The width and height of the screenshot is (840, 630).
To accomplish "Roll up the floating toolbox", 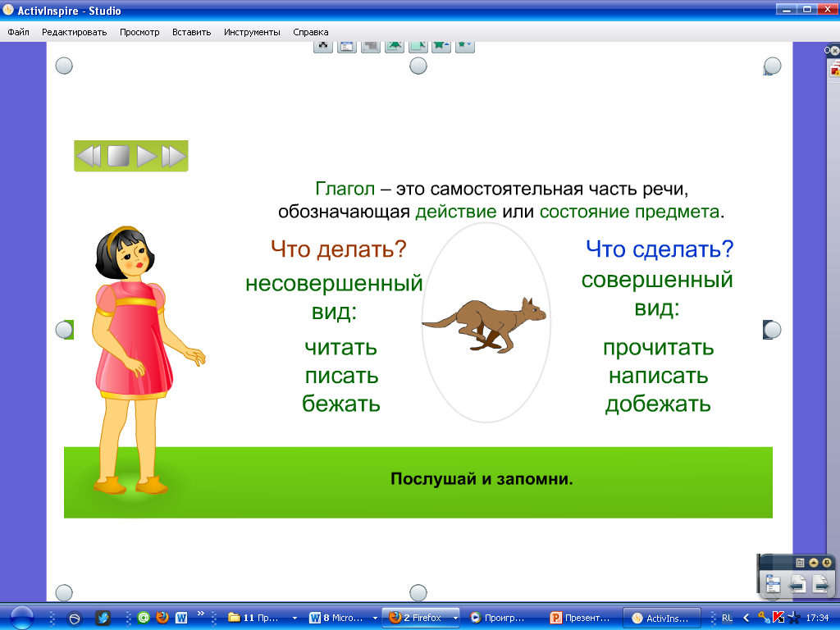I will pos(813,563).
